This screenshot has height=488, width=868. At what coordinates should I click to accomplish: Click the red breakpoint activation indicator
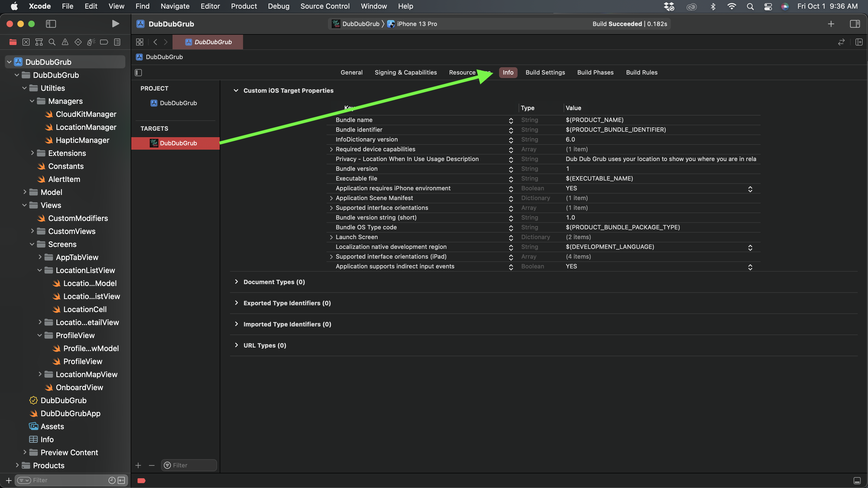(x=142, y=481)
